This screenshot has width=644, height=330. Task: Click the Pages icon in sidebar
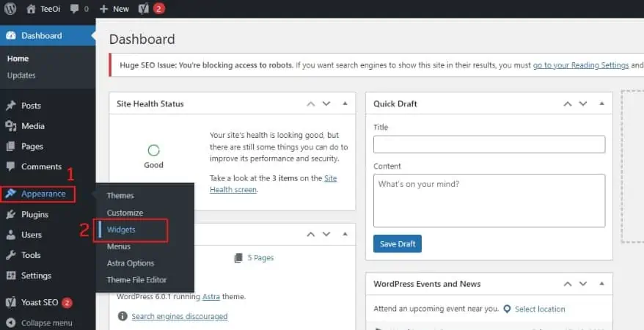(11, 146)
